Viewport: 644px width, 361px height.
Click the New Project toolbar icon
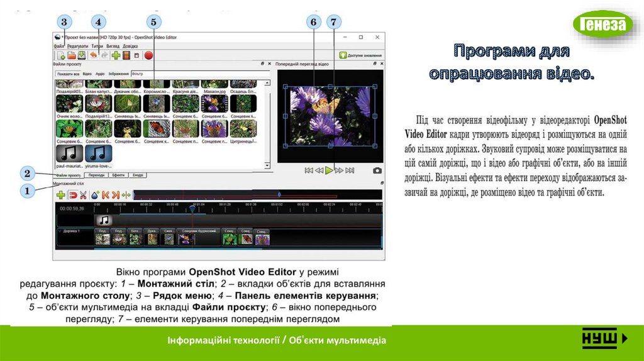point(61,55)
